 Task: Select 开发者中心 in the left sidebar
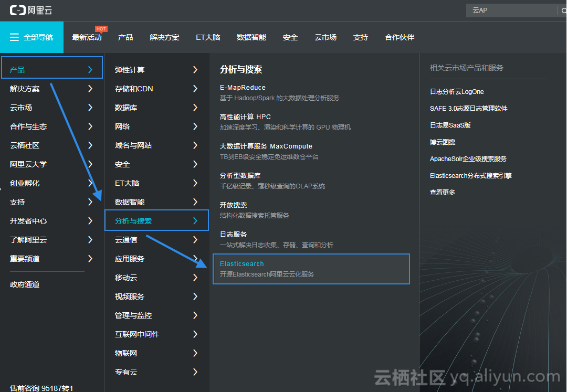[28, 221]
